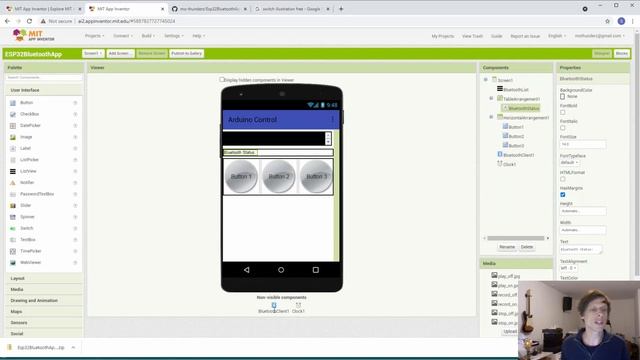Viewport: 640px width, 360px height.
Task: Collapse the Screen1 tree node
Action: 486,80
